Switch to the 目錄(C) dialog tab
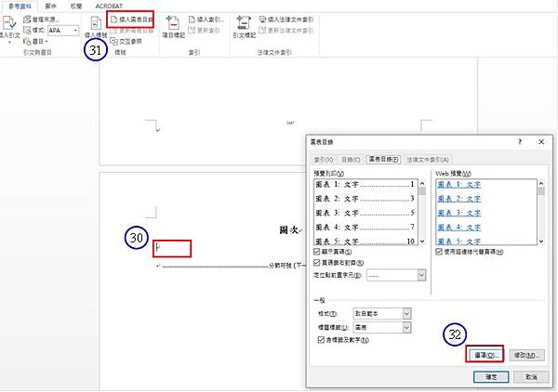The height and width of the screenshot is (392, 558). [351, 160]
